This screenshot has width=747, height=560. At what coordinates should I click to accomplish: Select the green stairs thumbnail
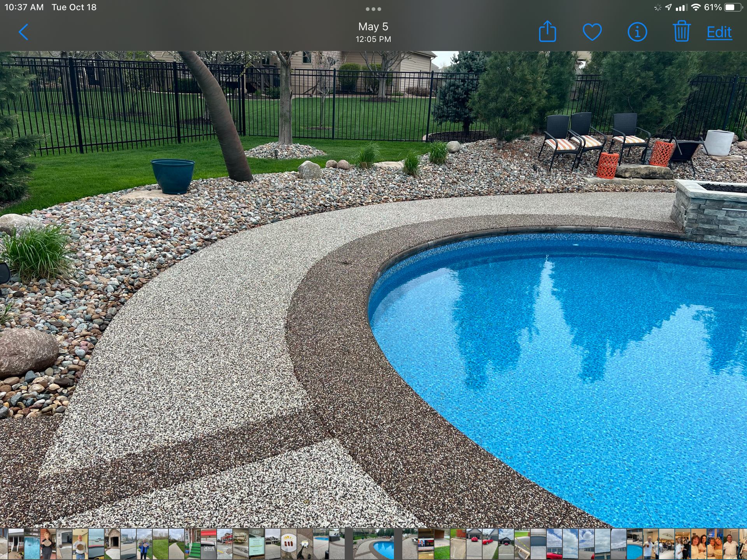(193, 544)
